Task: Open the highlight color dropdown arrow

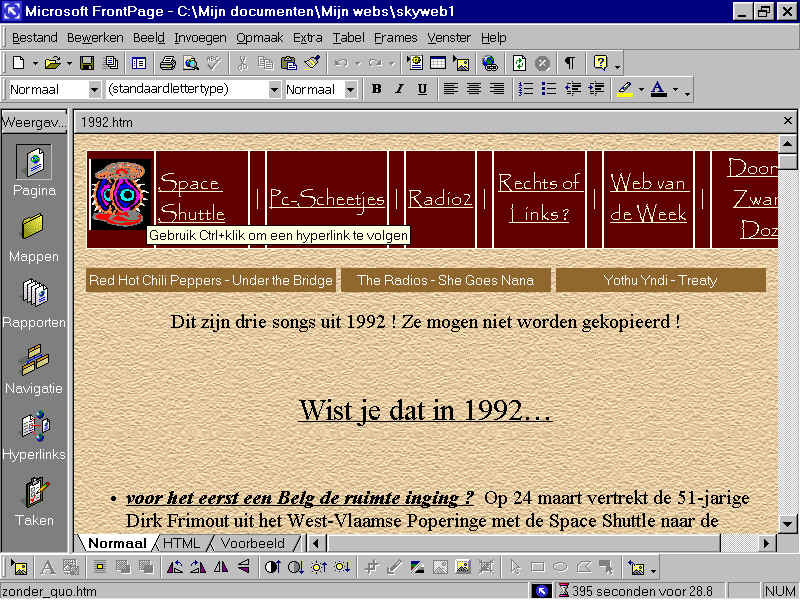Action: 641,90
